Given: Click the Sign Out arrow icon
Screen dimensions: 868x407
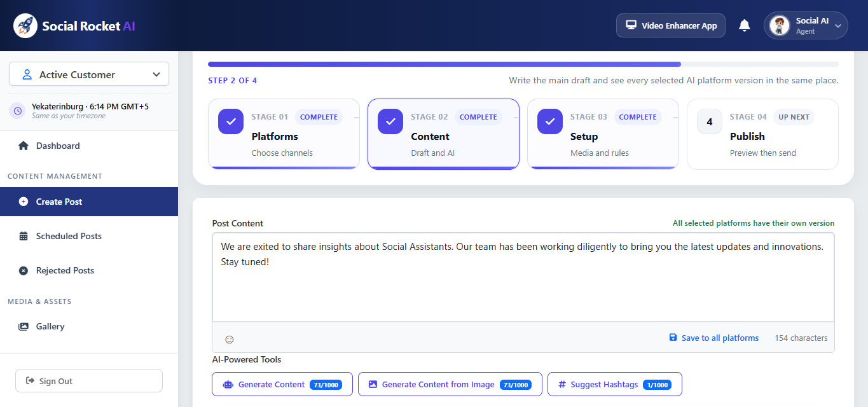Looking at the screenshot, I should (30, 381).
